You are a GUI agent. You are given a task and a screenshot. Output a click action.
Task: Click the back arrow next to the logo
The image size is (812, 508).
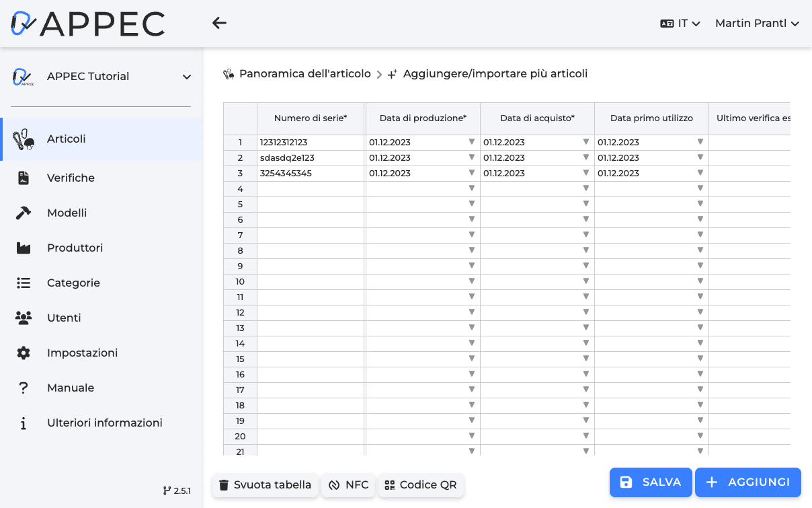(x=219, y=22)
